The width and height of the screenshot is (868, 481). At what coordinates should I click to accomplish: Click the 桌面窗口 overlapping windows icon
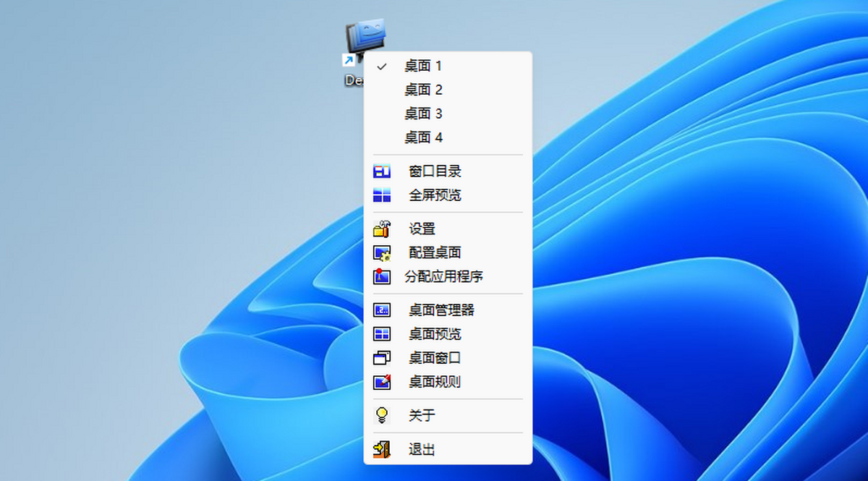(x=382, y=358)
